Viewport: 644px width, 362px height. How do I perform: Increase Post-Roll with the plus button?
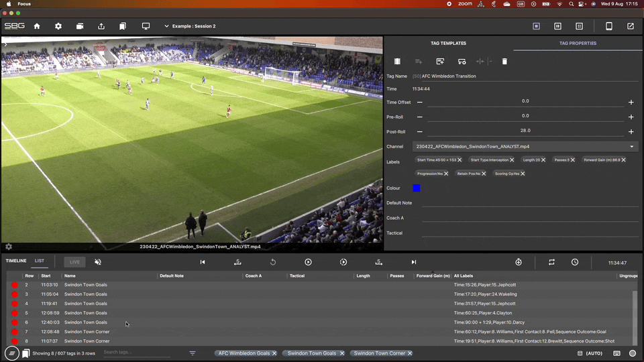click(631, 132)
